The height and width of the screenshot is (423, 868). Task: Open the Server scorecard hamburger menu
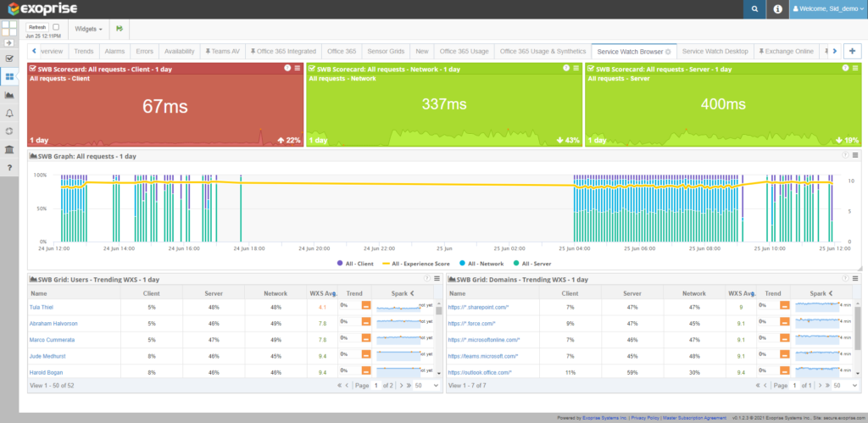pos(855,68)
